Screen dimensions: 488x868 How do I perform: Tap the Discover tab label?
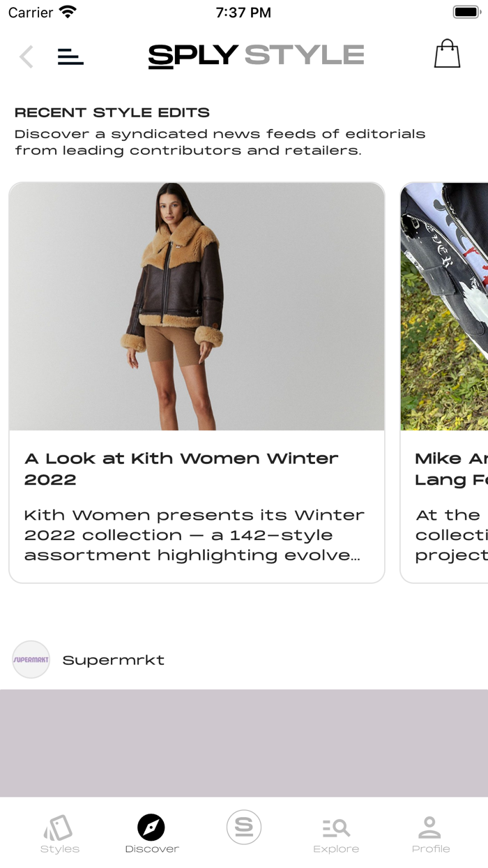click(x=152, y=849)
